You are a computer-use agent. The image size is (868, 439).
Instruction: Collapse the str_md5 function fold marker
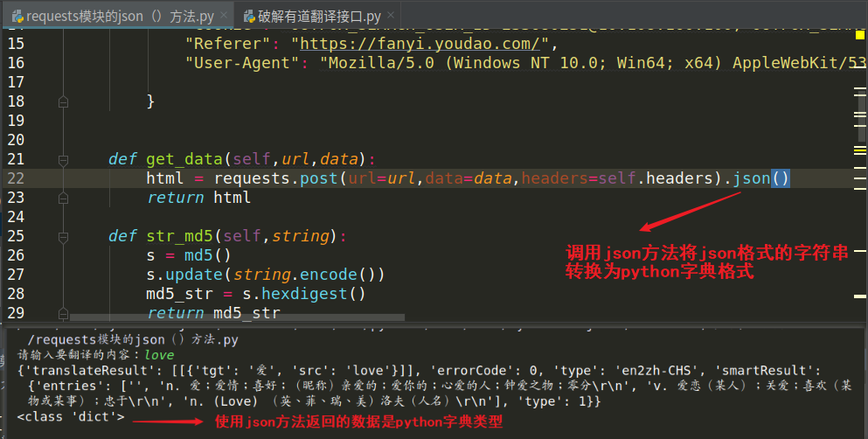point(63,237)
